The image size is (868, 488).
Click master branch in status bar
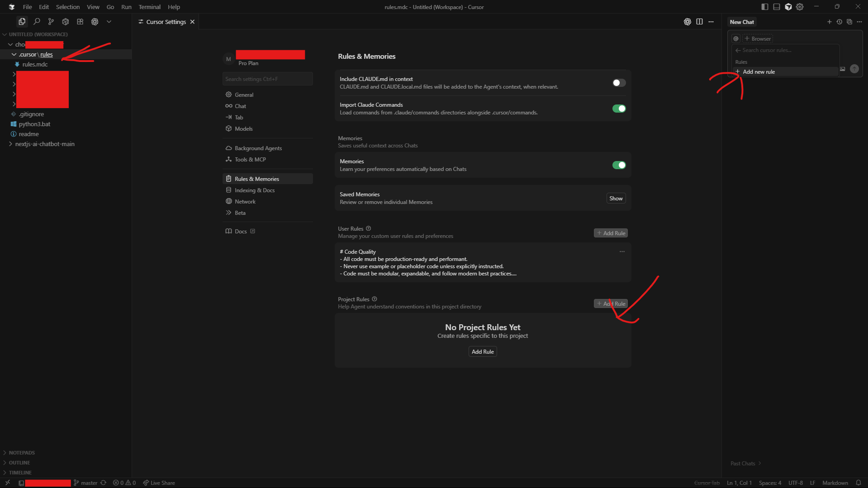click(85, 483)
